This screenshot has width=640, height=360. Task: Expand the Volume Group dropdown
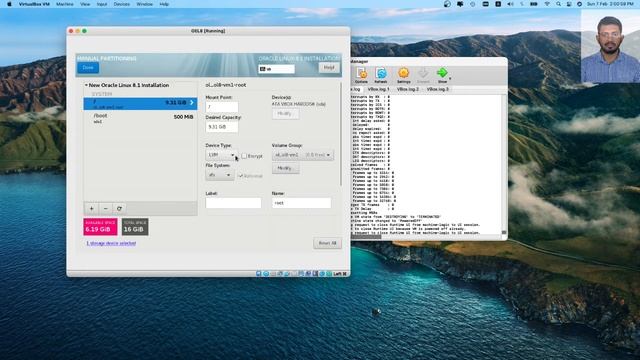coord(303,155)
